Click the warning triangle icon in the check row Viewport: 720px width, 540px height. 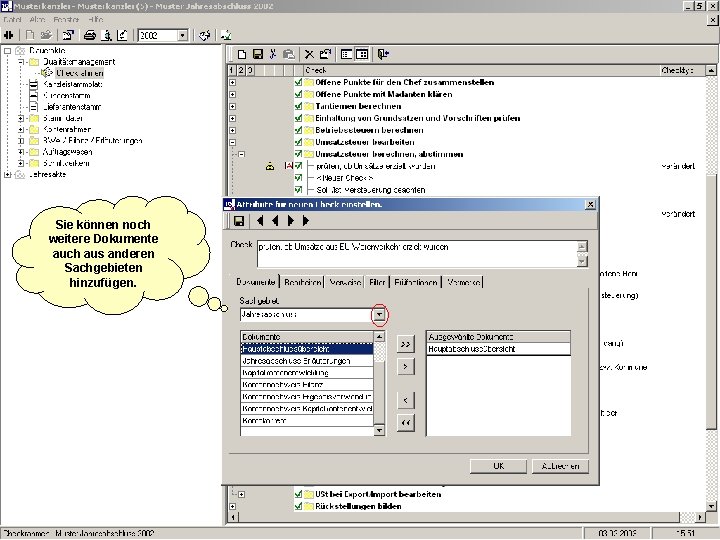[x=270, y=166]
